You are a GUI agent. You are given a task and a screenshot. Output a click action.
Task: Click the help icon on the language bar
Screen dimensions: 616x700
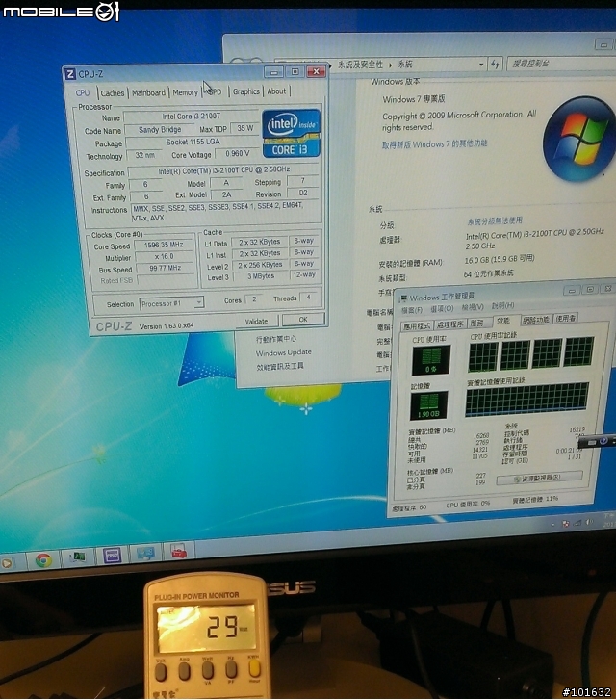(x=603, y=441)
